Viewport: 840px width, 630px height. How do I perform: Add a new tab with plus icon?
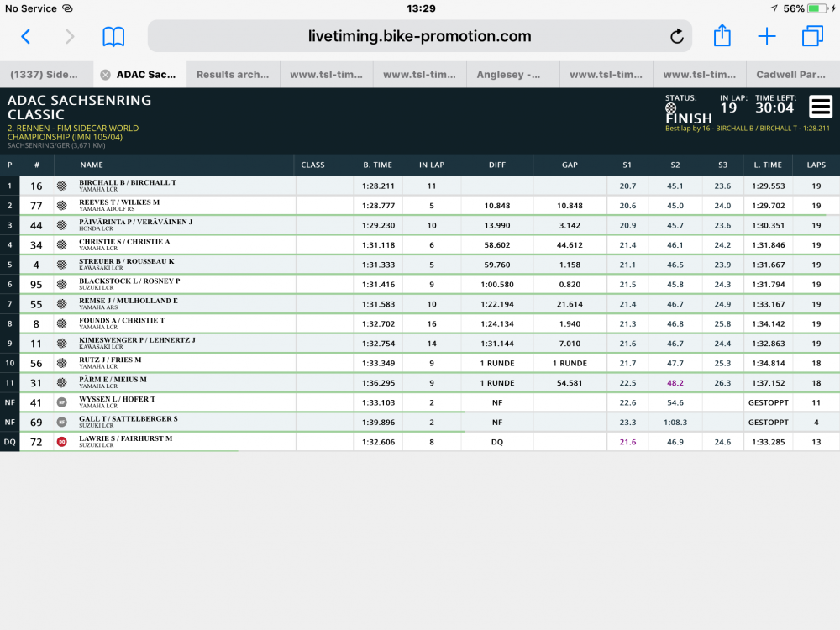[x=767, y=36]
